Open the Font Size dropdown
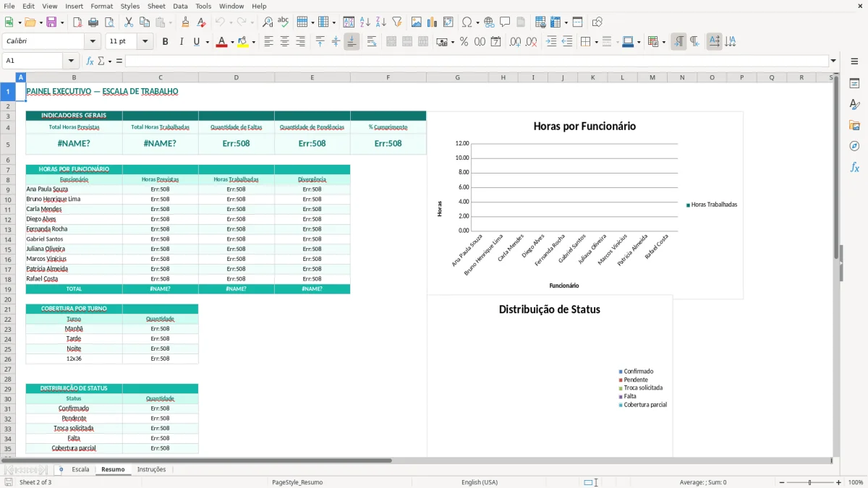868x488 pixels. coord(145,42)
